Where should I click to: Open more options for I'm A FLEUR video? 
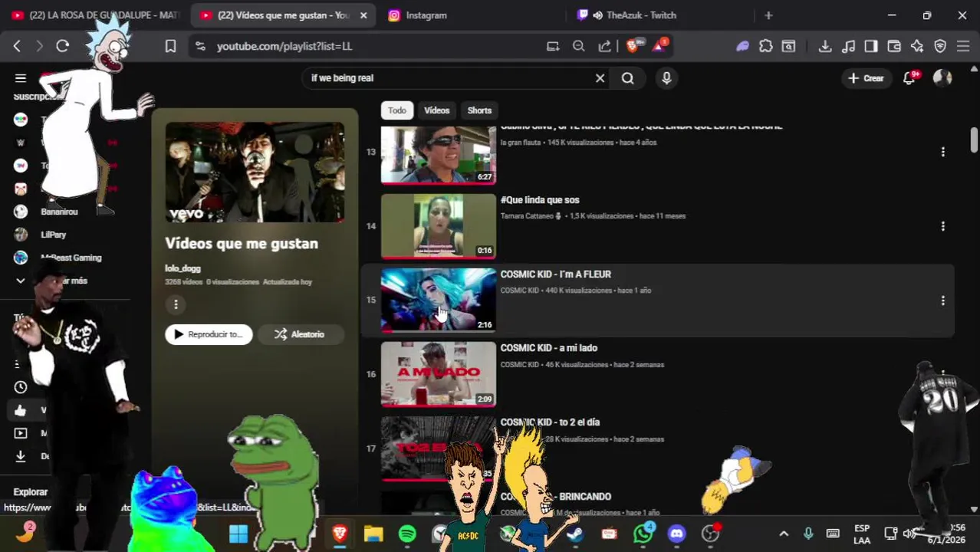click(943, 301)
